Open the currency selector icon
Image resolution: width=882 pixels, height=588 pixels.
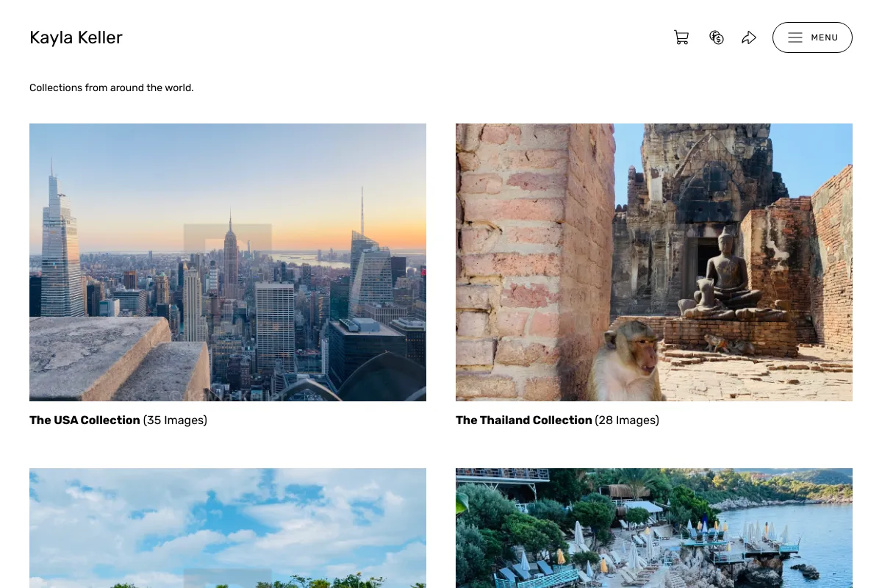[x=717, y=37]
